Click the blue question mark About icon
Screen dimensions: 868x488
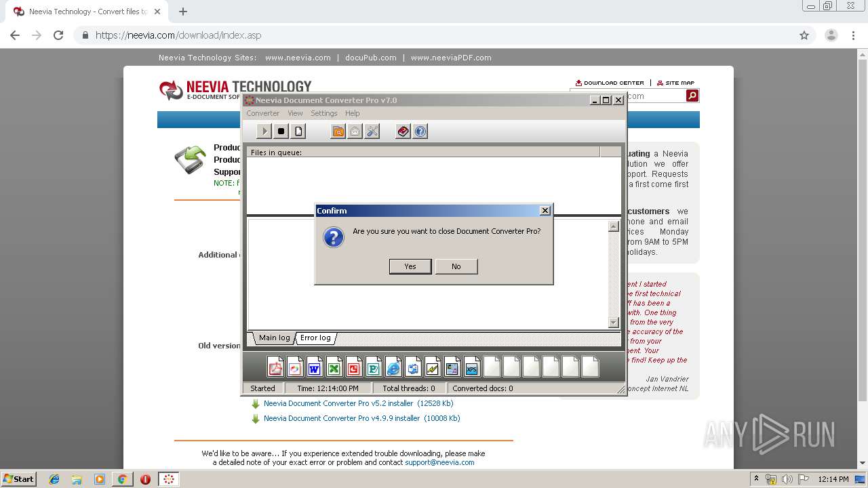pos(420,131)
